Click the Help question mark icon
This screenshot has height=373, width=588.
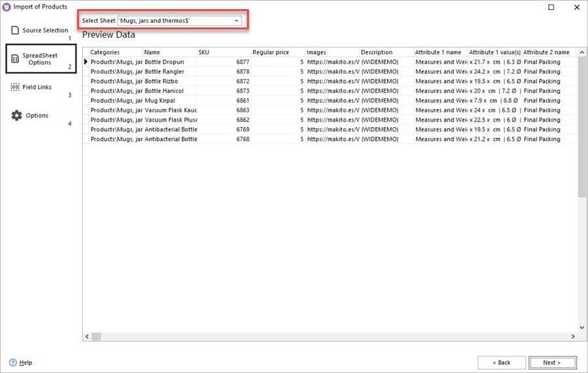click(x=12, y=363)
